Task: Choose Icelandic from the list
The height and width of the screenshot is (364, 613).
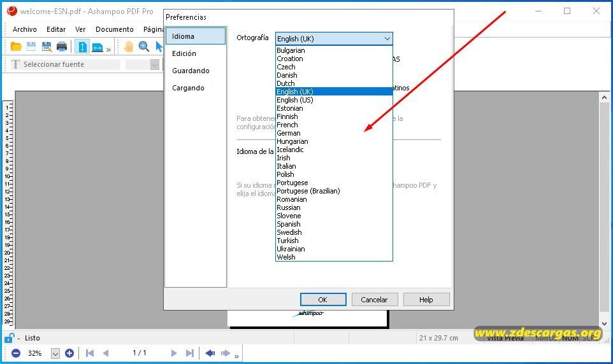Action: click(x=334, y=150)
